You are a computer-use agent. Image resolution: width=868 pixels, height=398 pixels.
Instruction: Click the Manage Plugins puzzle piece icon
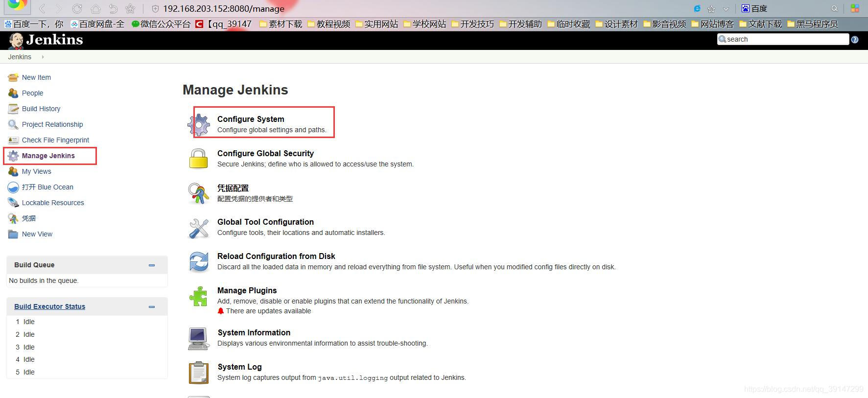click(199, 296)
